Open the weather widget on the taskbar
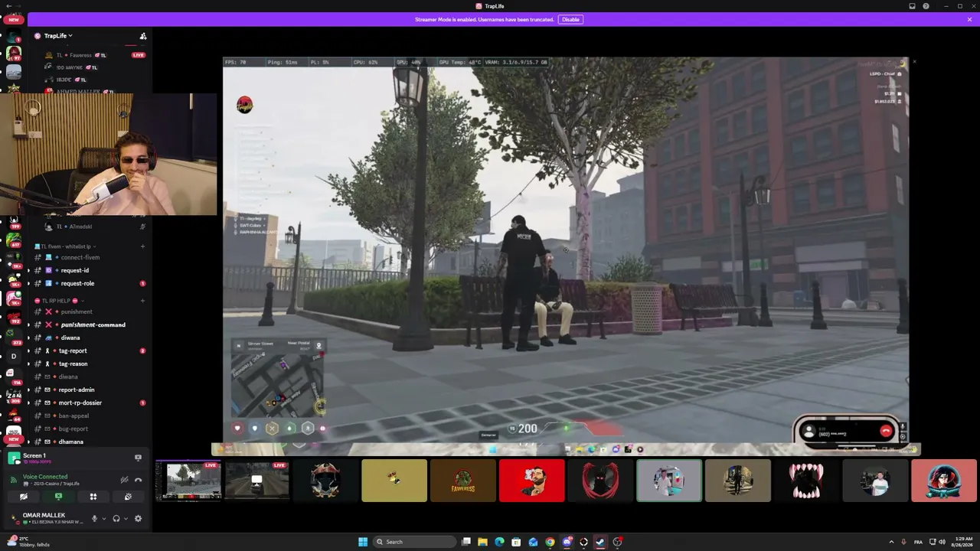The image size is (980, 551). click(x=28, y=542)
